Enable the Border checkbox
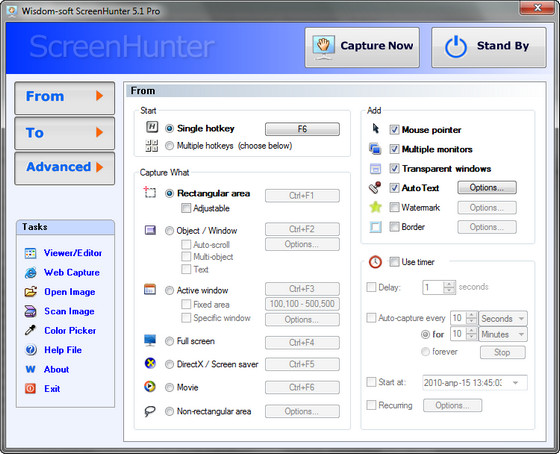The image size is (560, 454). click(394, 227)
